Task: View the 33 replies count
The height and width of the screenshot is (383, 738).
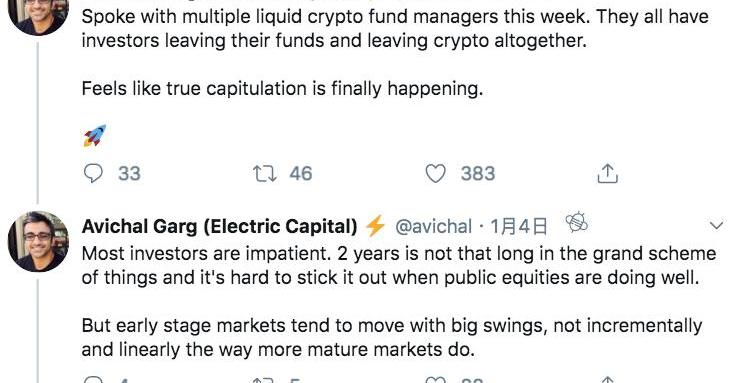Action: pyautogui.click(x=129, y=174)
